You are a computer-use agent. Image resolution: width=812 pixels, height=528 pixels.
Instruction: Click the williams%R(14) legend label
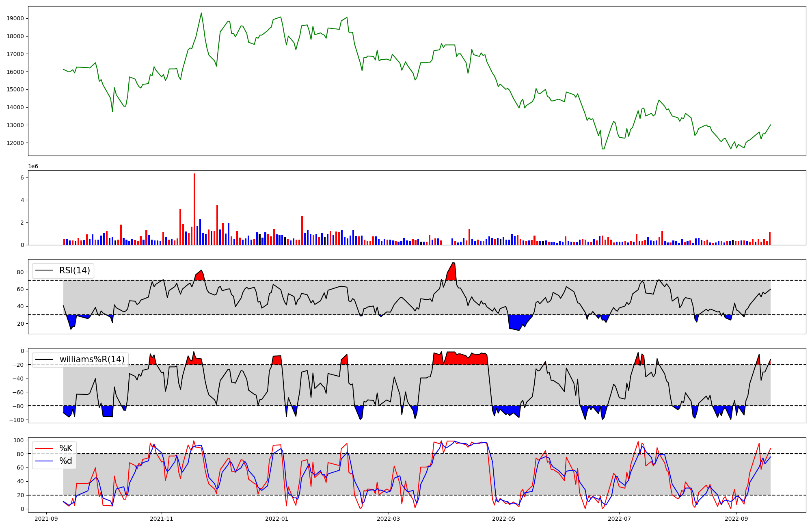[x=92, y=359]
